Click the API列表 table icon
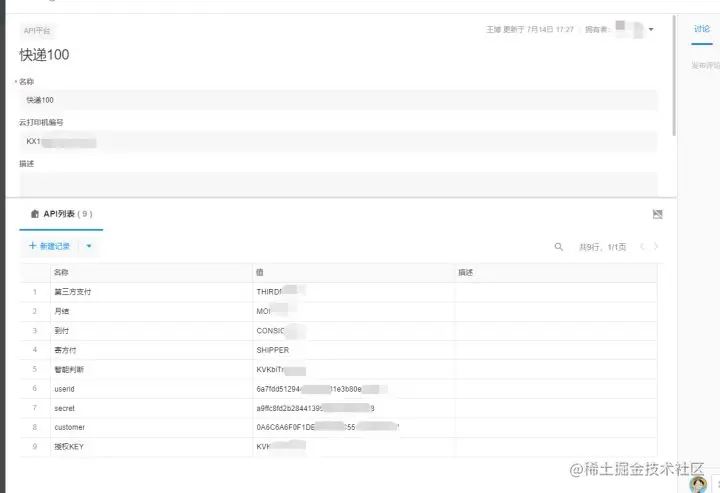 [34, 214]
